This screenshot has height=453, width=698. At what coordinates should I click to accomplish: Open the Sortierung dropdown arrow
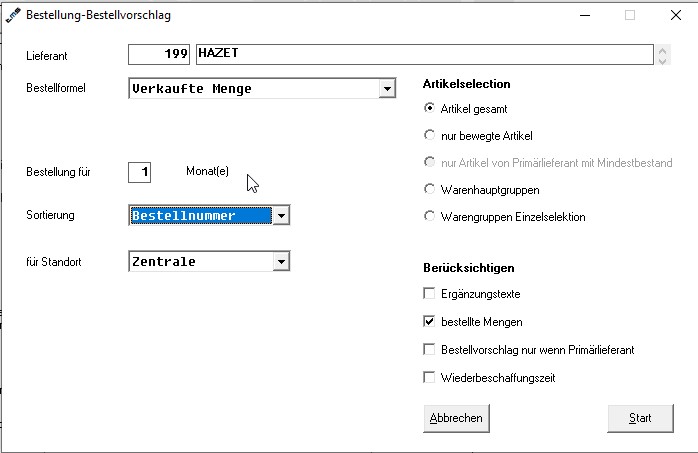point(281,216)
